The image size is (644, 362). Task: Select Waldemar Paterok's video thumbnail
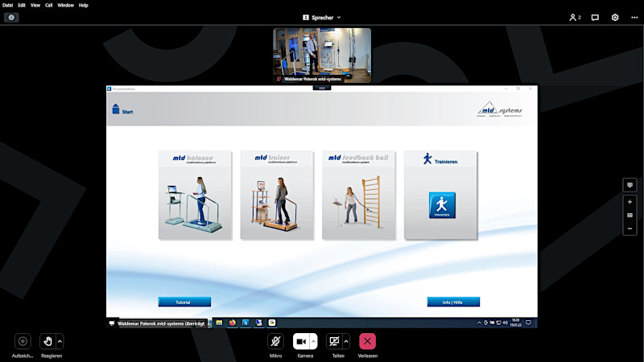322,56
